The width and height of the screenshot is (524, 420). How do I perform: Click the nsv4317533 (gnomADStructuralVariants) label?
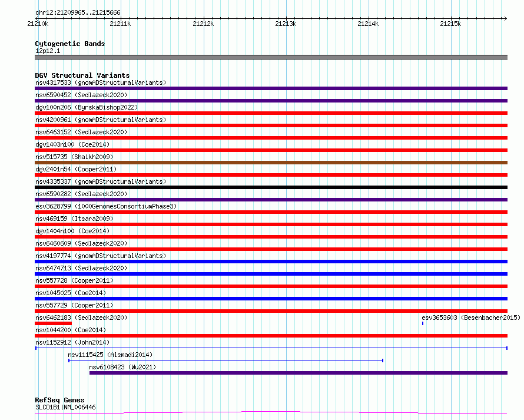101,82
